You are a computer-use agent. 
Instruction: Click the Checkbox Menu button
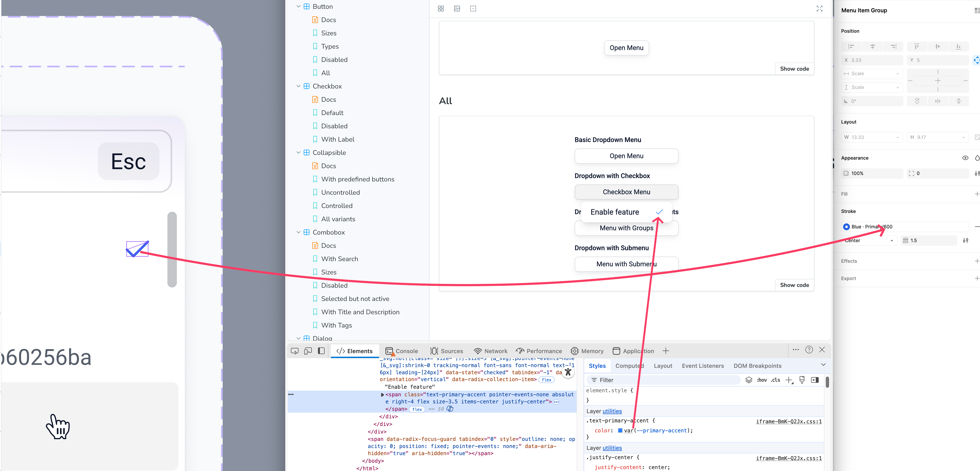click(x=626, y=192)
